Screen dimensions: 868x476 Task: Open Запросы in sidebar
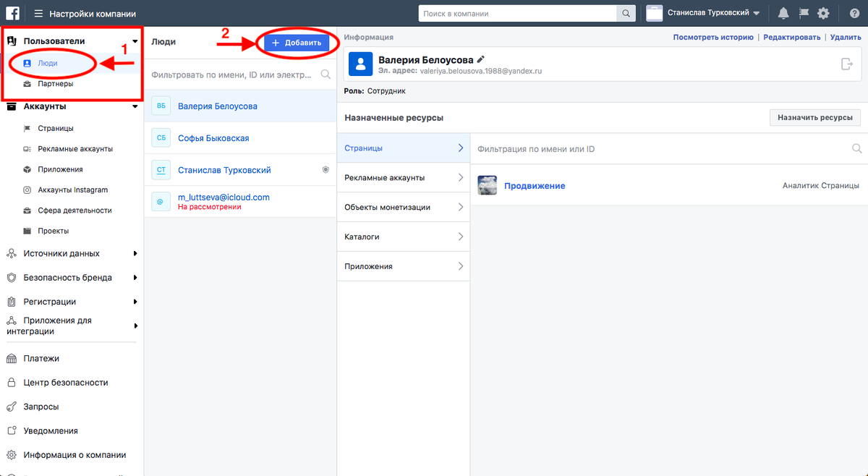(x=41, y=407)
